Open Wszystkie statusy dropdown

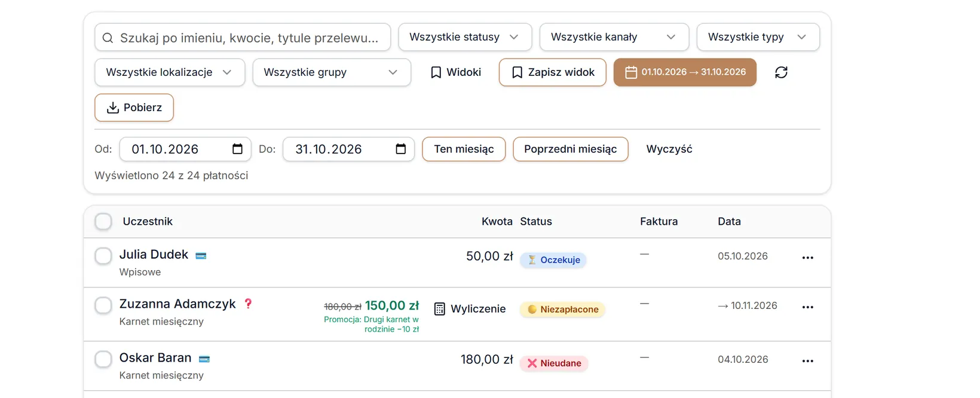[x=465, y=37]
